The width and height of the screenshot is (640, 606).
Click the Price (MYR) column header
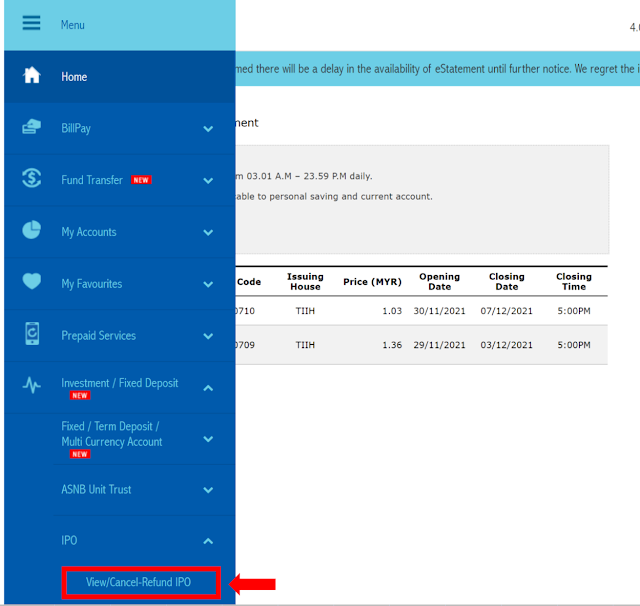coord(372,282)
